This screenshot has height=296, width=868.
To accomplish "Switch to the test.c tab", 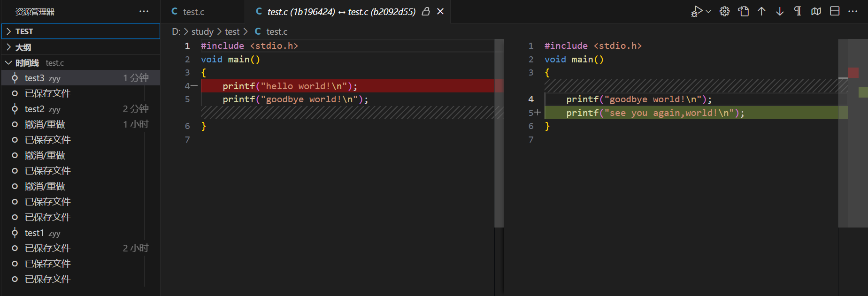I will pos(202,12).
